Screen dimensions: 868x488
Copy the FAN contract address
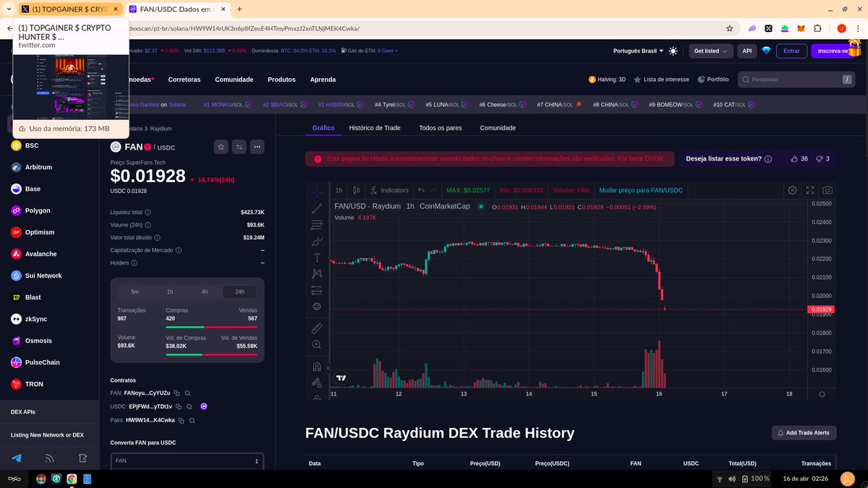point(177,393)
